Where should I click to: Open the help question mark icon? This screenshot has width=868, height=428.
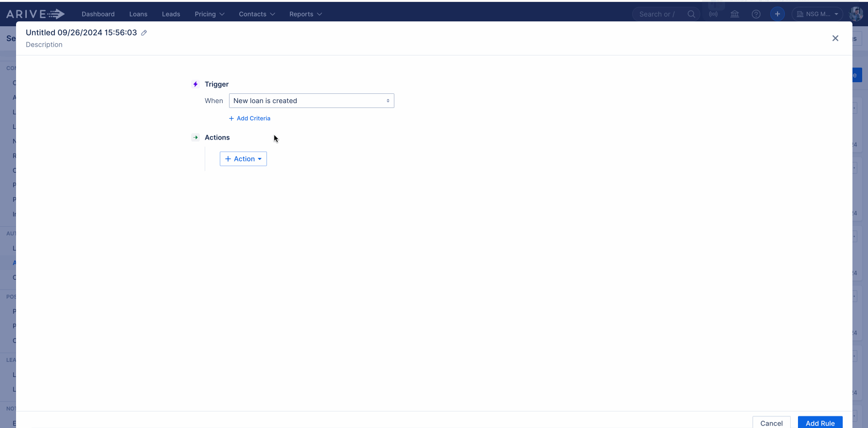(x=756, y=14)
